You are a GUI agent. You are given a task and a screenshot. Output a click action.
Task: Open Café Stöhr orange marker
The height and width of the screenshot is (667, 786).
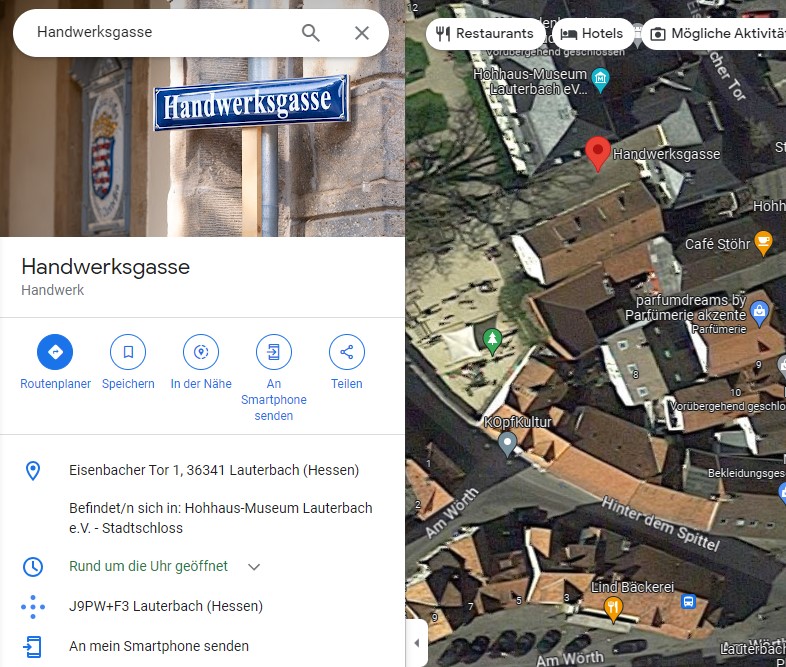[763, 243]
